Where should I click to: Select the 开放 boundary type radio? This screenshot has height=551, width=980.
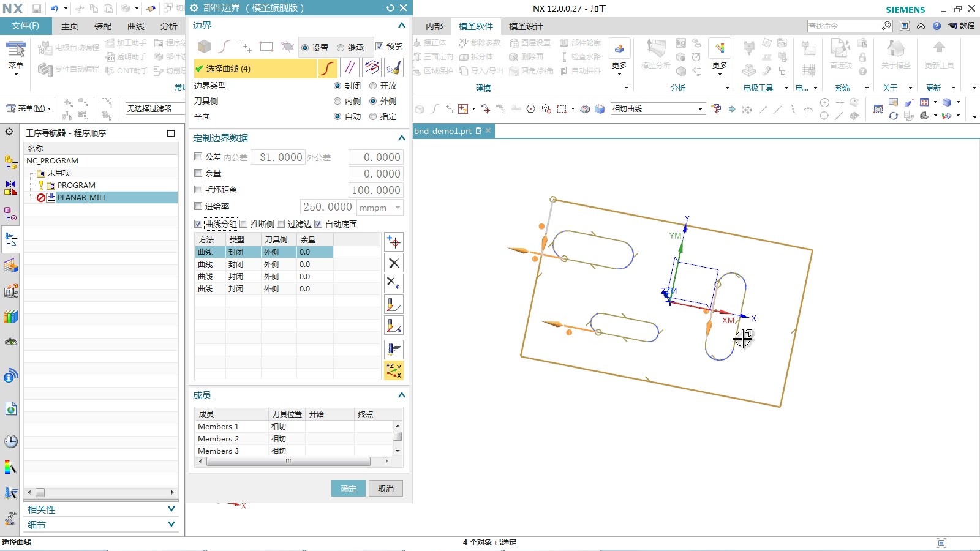pyautogui.click(x=372, y=86)
